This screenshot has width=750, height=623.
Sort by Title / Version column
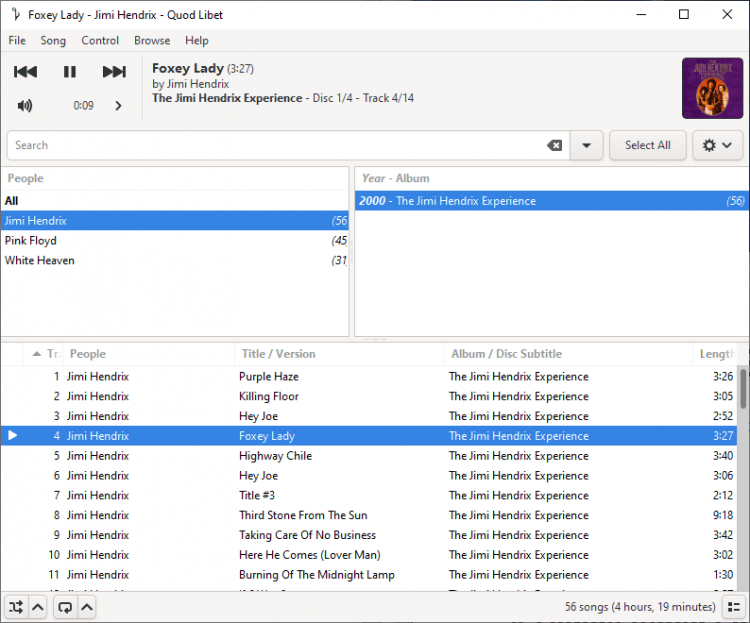coord(340,354)
